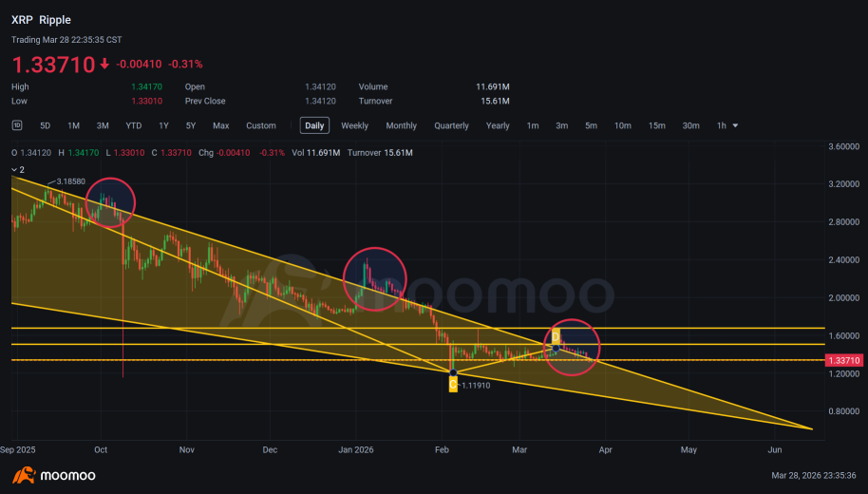868x494 pixels.
Task: Click the moomoo logo at bottom left
Action: pyautogui.click(x=54, y=475)
